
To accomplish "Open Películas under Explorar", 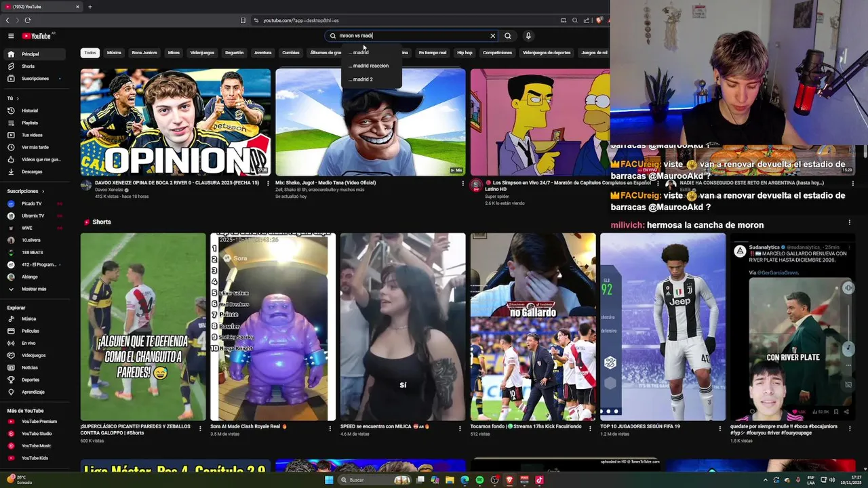I will 36,331.
